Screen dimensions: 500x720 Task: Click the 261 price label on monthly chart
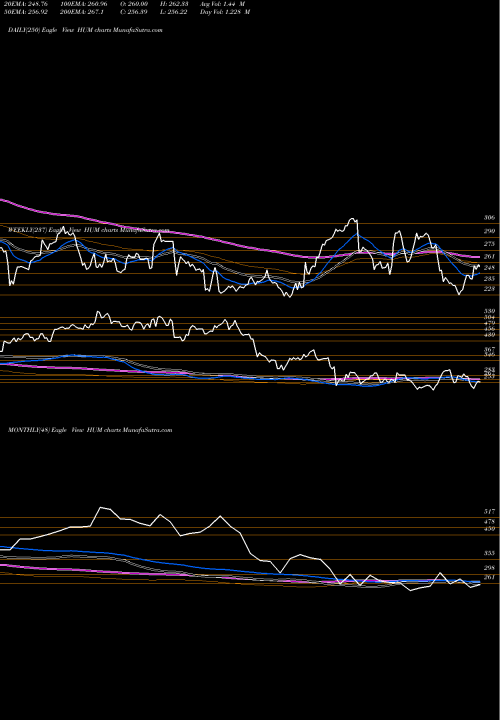pos(489,578)
